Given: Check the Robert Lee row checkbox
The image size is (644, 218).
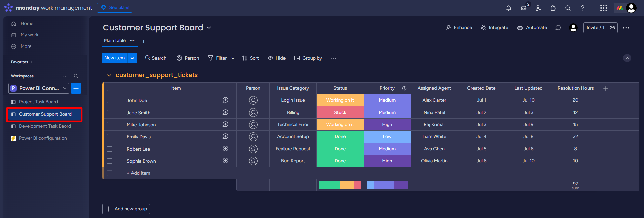Looking at the screenshot, I should point(110,149).
